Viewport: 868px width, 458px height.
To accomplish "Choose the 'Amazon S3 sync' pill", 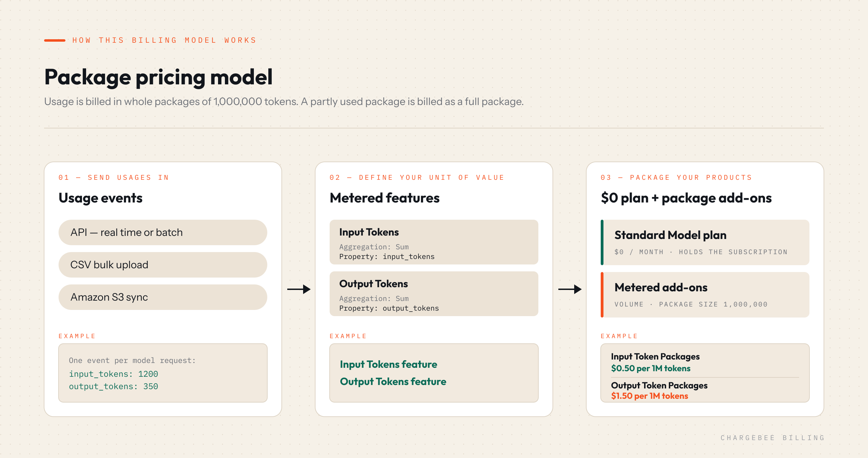I will coord(163,297).
